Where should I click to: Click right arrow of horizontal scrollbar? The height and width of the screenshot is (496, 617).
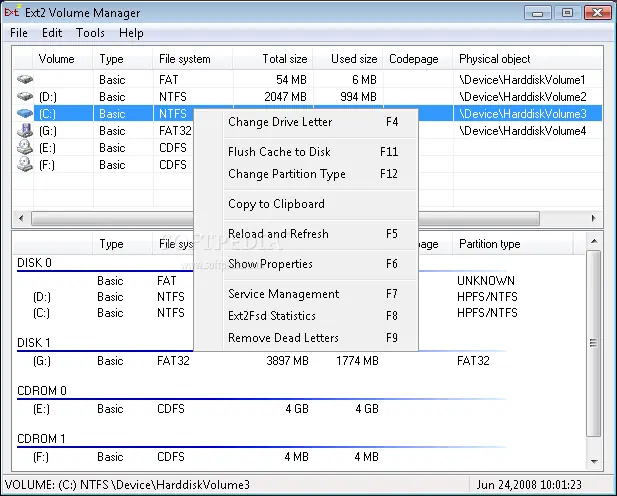click(594, 218)
